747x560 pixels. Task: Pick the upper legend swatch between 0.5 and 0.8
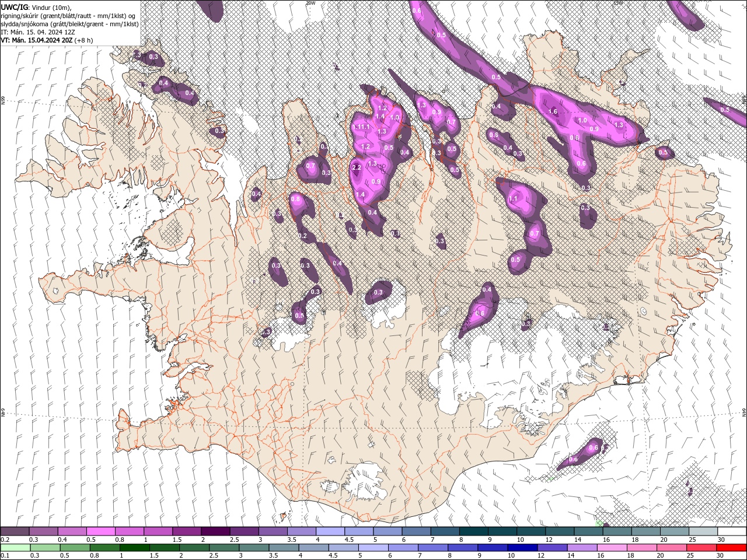(x=100, y=531)
